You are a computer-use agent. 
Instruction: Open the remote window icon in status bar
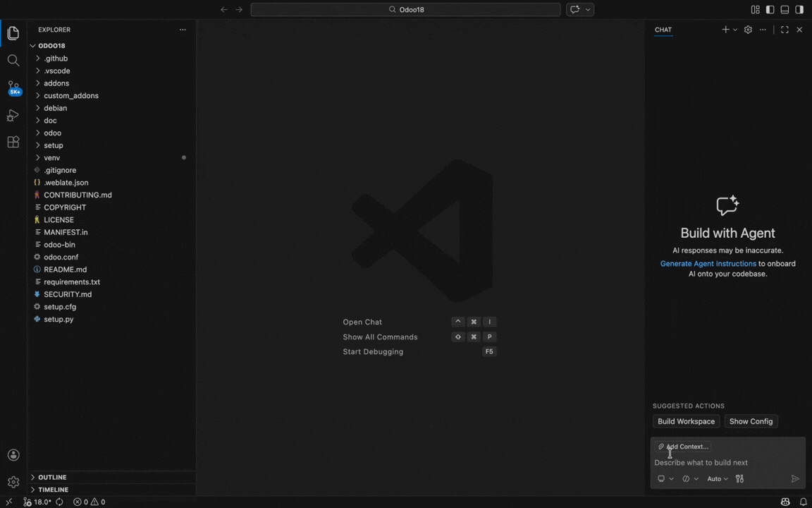(x=8, y=502)
